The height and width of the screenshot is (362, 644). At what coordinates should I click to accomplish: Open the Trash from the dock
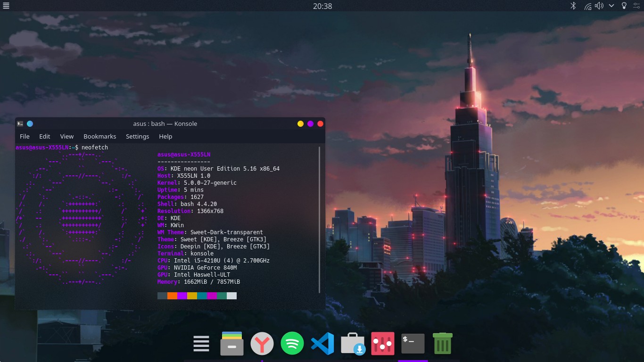coord(443,343)
